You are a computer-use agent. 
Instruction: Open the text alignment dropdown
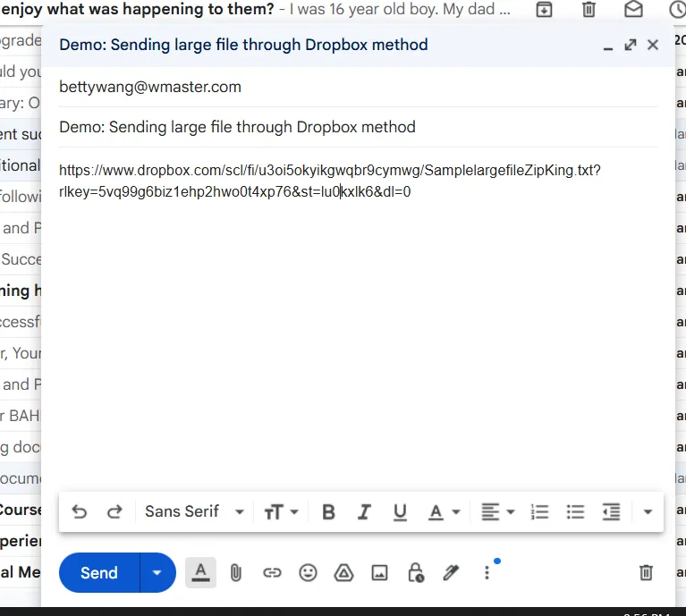pos(498,512)
